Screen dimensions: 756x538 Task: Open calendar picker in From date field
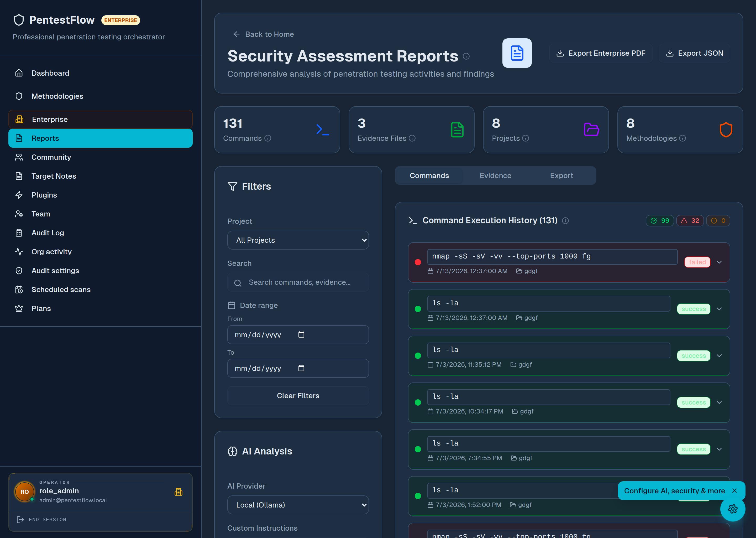click(x=301, y=335)
